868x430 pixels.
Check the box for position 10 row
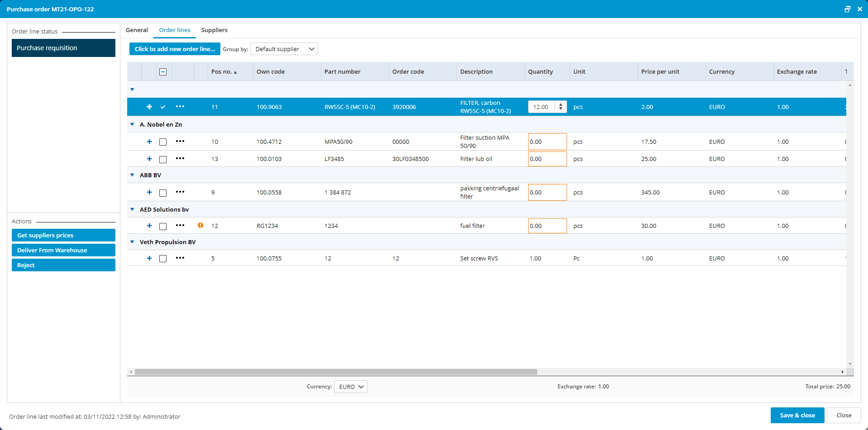[x=163, y=142]
